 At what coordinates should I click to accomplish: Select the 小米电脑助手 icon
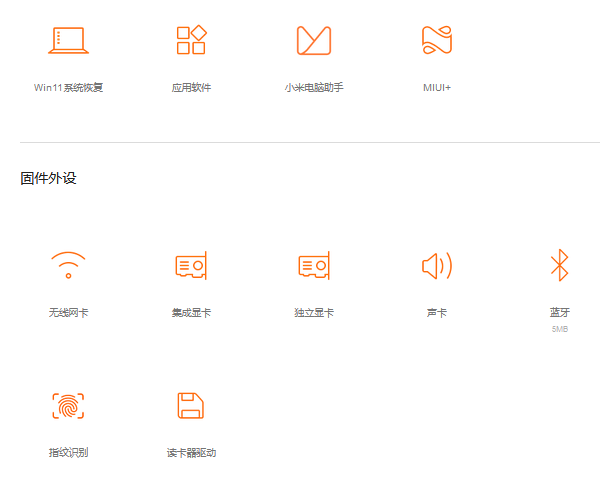point(314,41)
